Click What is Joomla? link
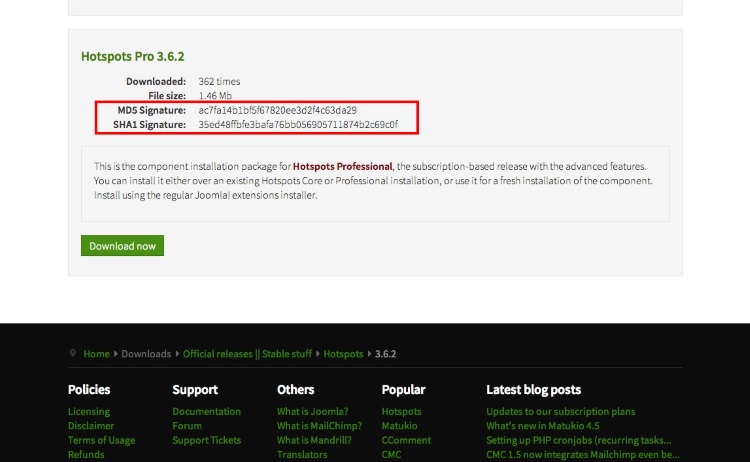This screenshot has width=750, height=462. point(312,412)
